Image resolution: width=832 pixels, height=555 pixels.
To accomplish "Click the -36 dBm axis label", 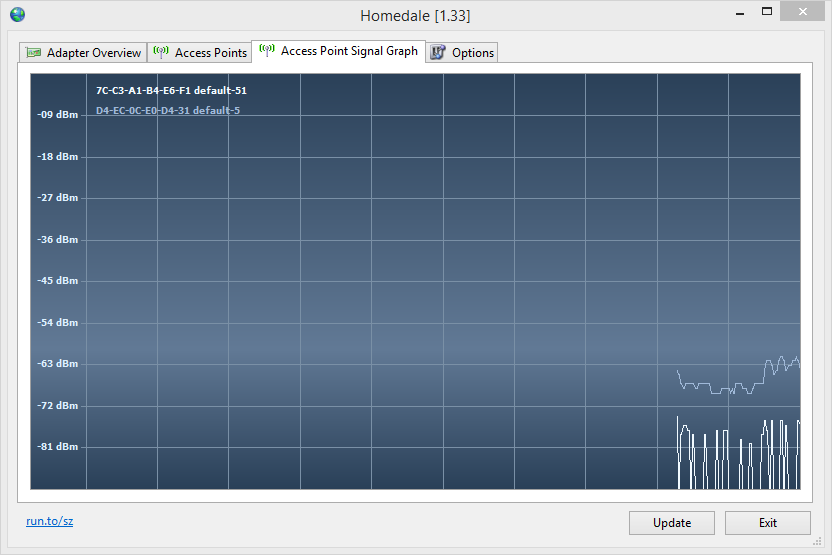I will [x=57, y=239].
